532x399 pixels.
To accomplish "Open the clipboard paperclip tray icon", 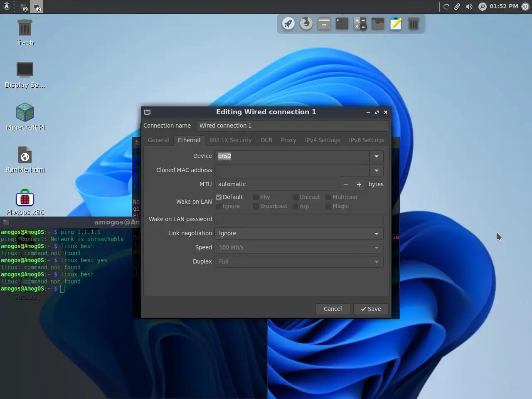I will (457, 7).
